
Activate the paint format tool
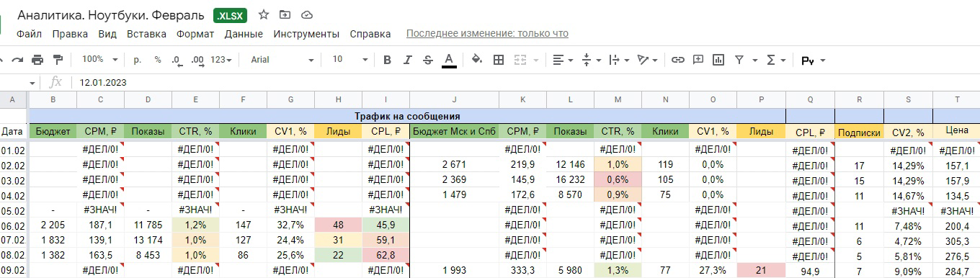coord(58,60)
